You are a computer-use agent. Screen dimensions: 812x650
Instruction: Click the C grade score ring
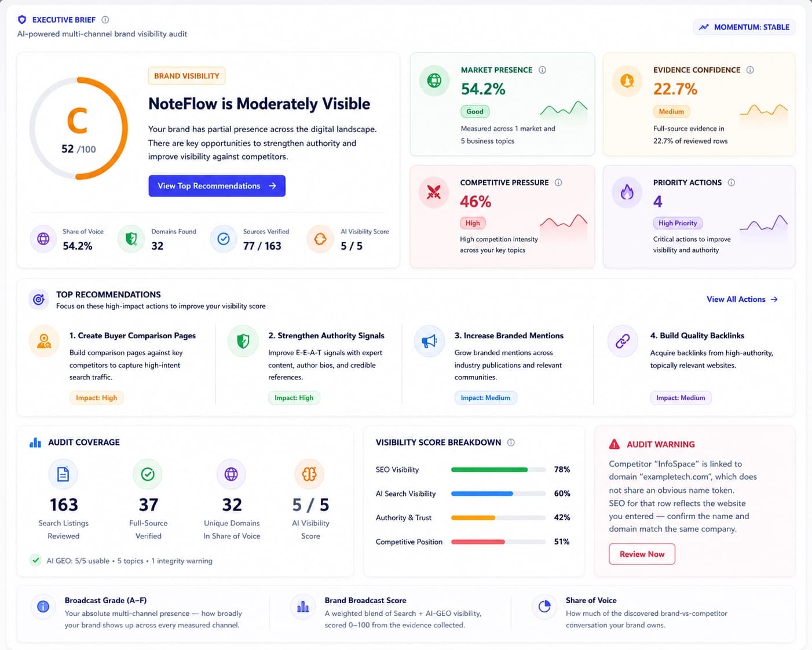79,128
